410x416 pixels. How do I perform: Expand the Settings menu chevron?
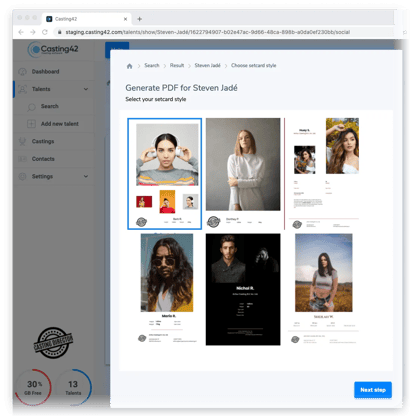[86, 176]
